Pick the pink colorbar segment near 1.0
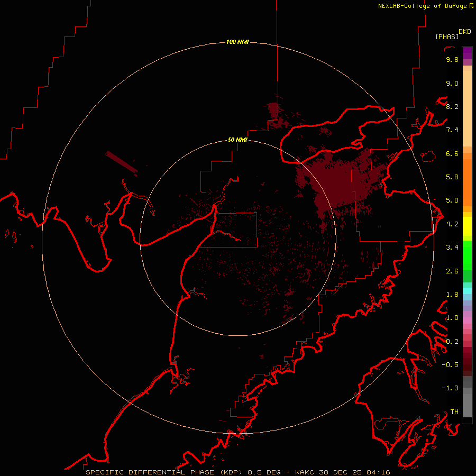Image resolution: width=476 pixels, height=476 pixels. coord(467,321)
